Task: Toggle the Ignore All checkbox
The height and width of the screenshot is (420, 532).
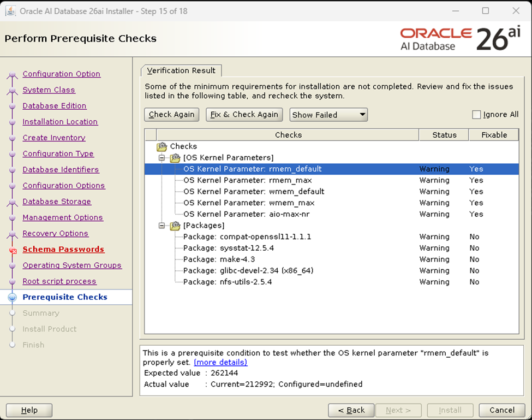Action: click(x=476, y=115)
